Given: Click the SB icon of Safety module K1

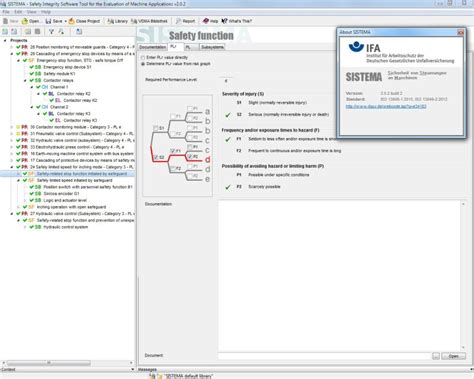Looking at the screenshot, I should (x=38, y=74).
